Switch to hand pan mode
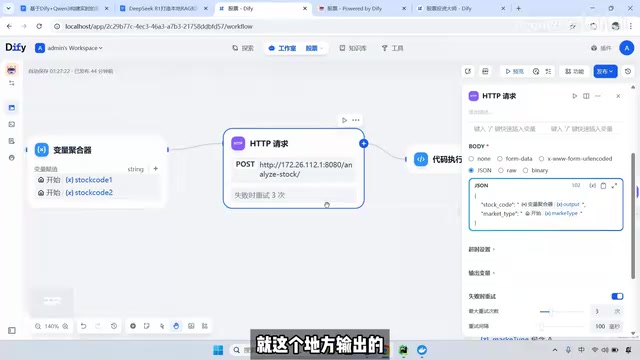Screen dimensions: 640x360 pos(176,326)
